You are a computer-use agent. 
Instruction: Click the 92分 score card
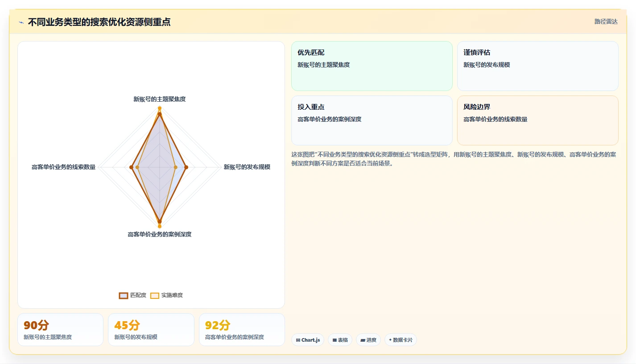click(242, 330)
